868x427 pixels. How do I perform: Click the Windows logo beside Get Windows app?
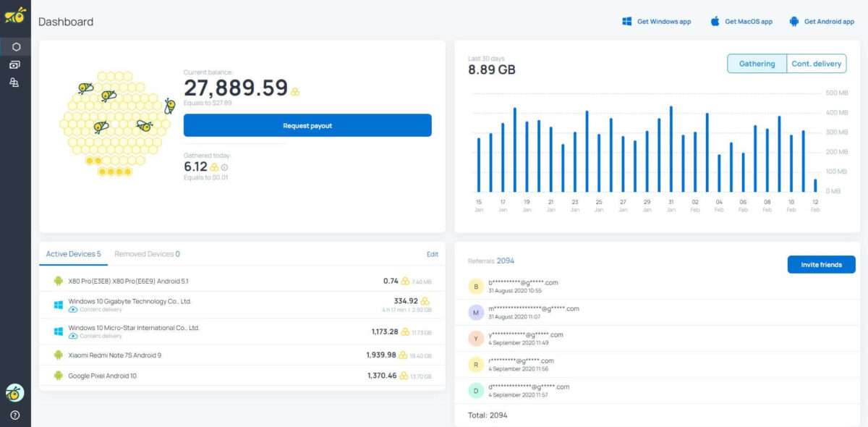pyautogui.click(x=627, y=22)
